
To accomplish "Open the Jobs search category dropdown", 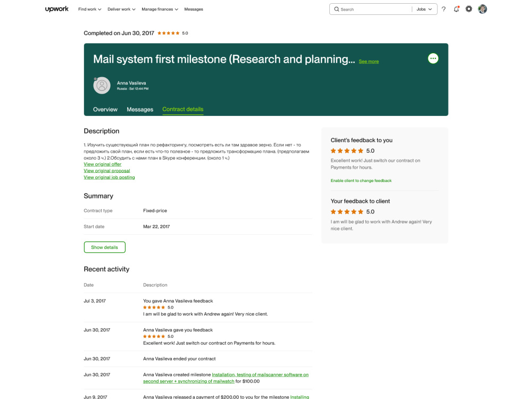I will point(424,9).
